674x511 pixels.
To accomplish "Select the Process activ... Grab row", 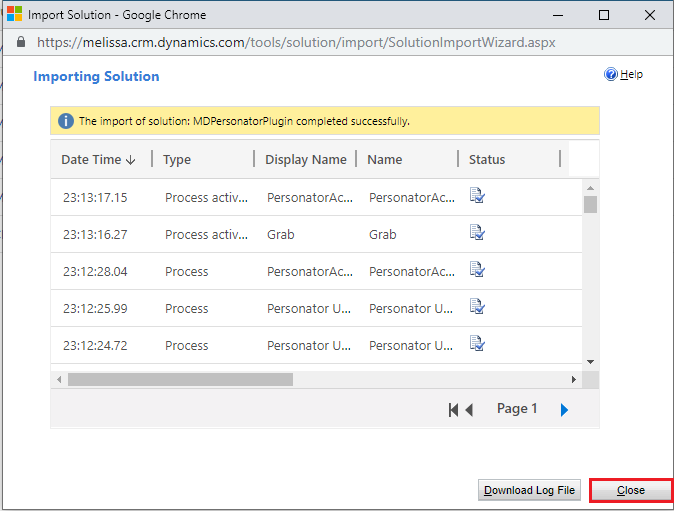I will [x=300, y=234].
